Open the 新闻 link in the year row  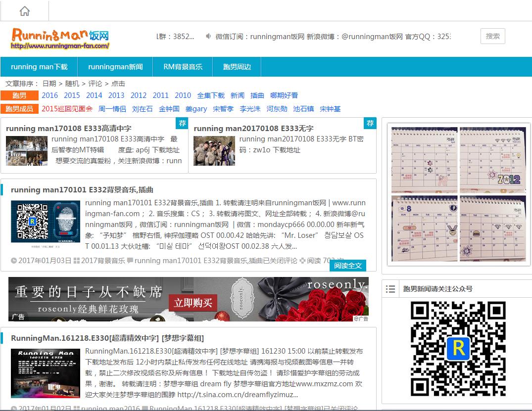[238, 95]
